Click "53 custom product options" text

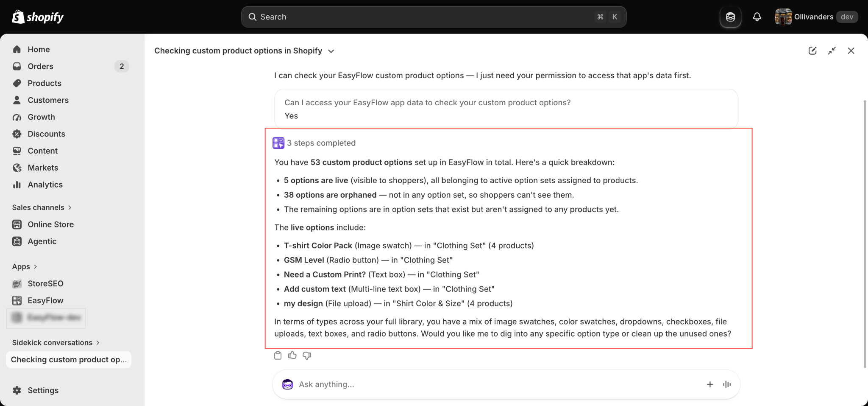[x=361, y=162]
